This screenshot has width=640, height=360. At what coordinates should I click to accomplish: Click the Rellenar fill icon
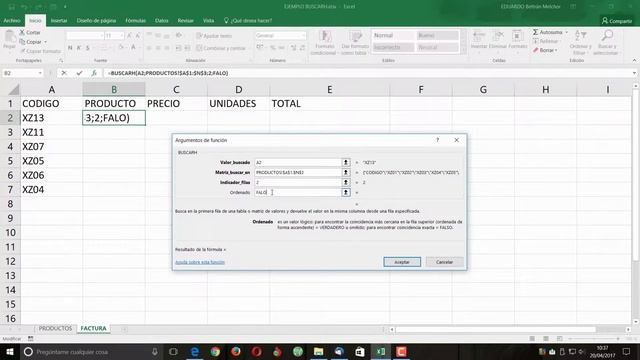click(536, 41)
